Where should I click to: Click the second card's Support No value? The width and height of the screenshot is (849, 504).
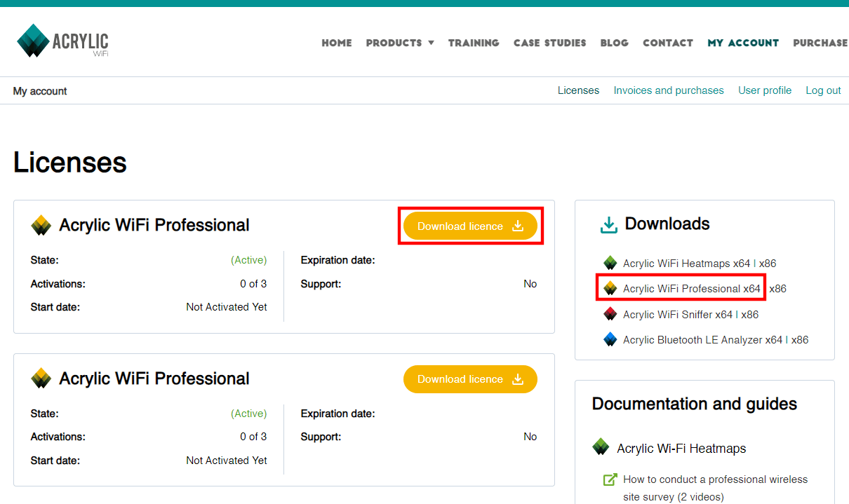(x=530, y=437)
